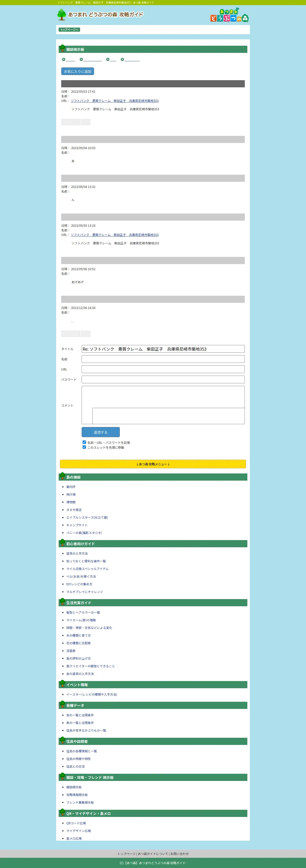Focus the タイトル input field
Image resolution: width=306 pixels, height=868 pixels.
(163, 349)
